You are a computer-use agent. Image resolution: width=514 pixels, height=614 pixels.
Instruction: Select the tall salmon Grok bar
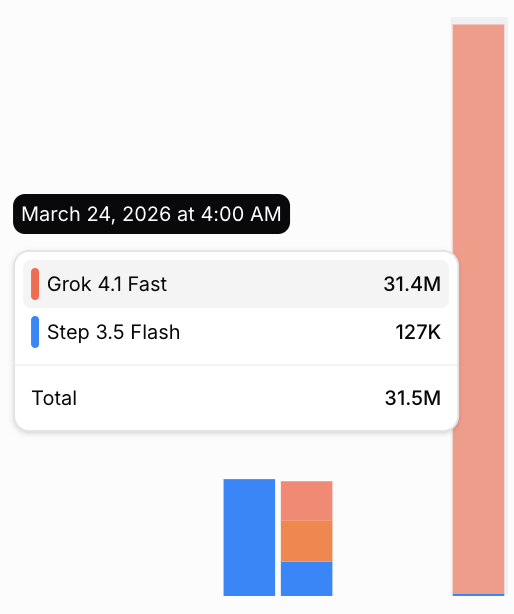tap(478, 309)
